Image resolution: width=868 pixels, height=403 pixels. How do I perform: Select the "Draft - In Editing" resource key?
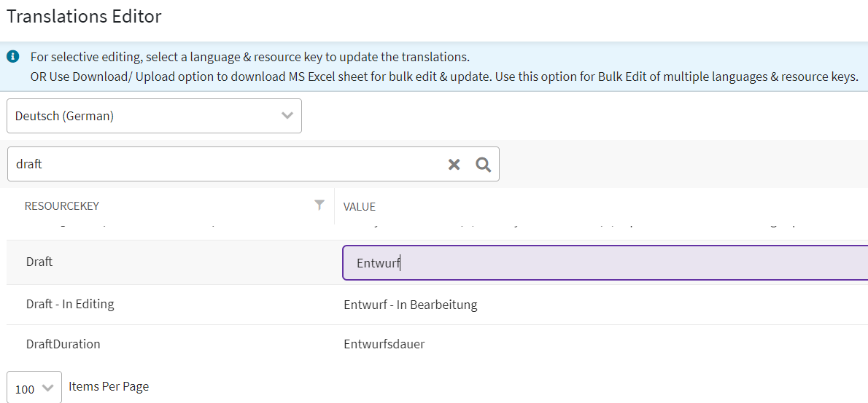pos(70,304)
